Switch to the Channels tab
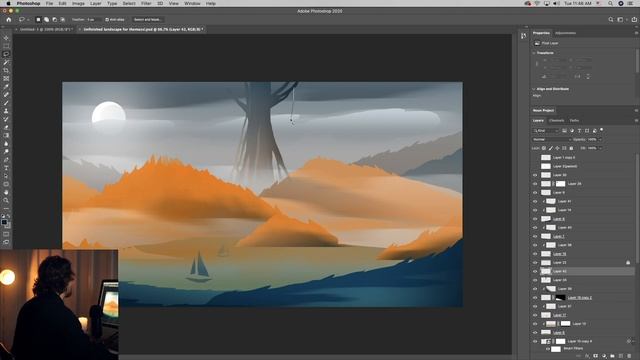This screenshot has width=640, height=360. tap(556, 120)
